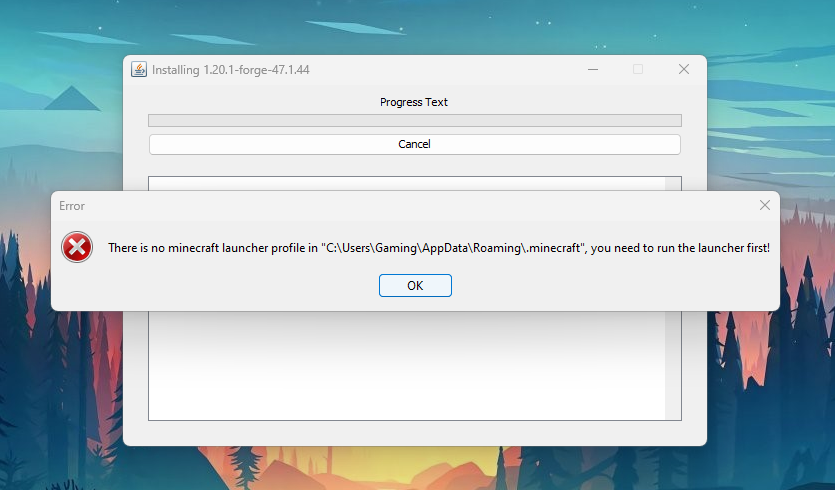Screen dimensions: 835x490
Task: Click the 'Progress Text' label
Action: 414,102
